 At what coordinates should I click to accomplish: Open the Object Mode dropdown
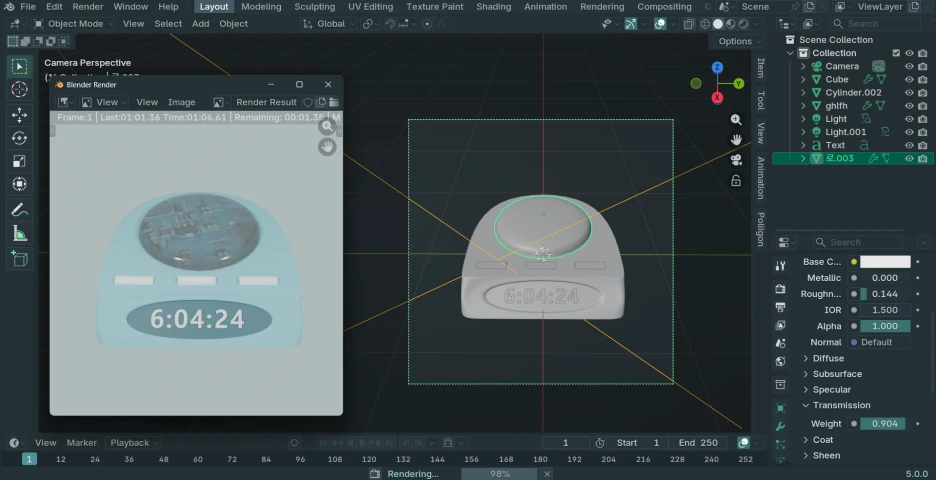click(x=74, y=24)
